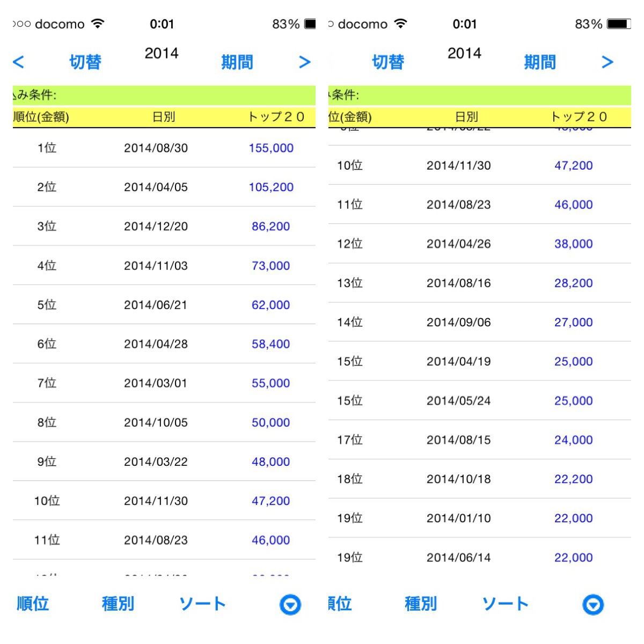Tap amount 155,000

click(x=271, y=148)
